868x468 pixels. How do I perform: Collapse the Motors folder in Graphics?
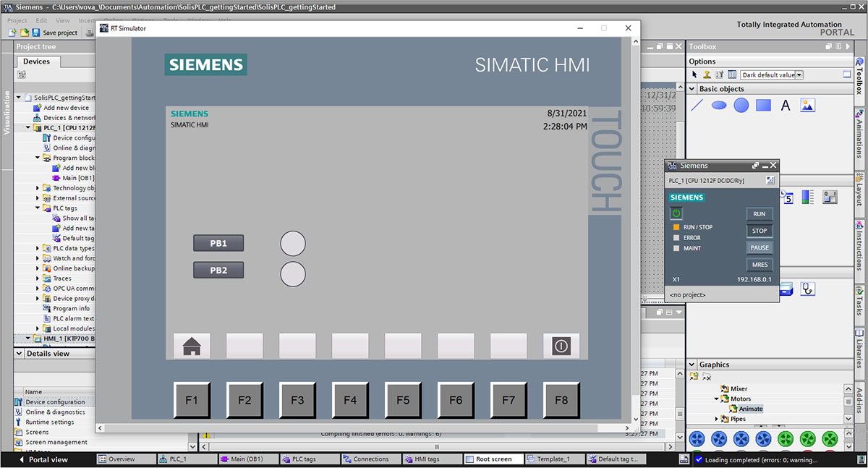click(717, 399)
